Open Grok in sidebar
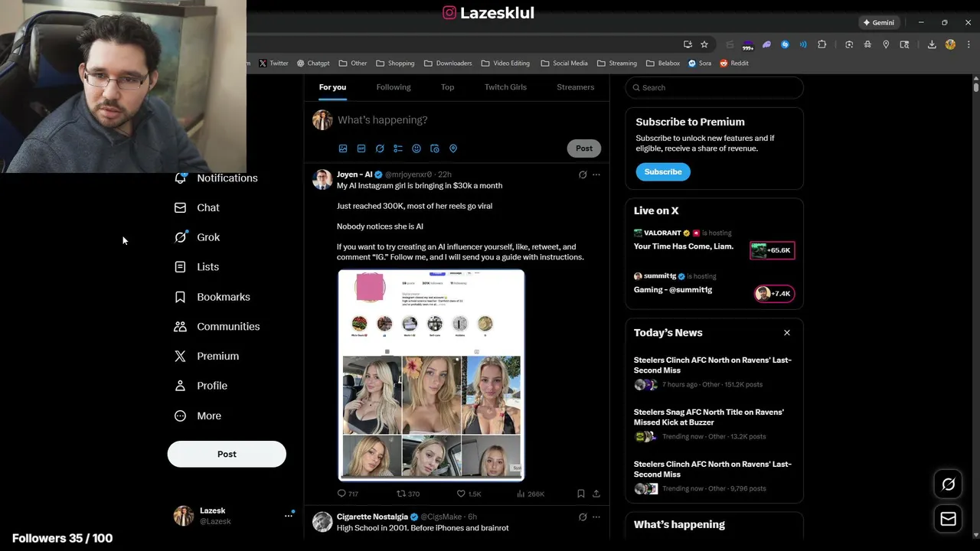Screen dimensions: 980x551 198,237
